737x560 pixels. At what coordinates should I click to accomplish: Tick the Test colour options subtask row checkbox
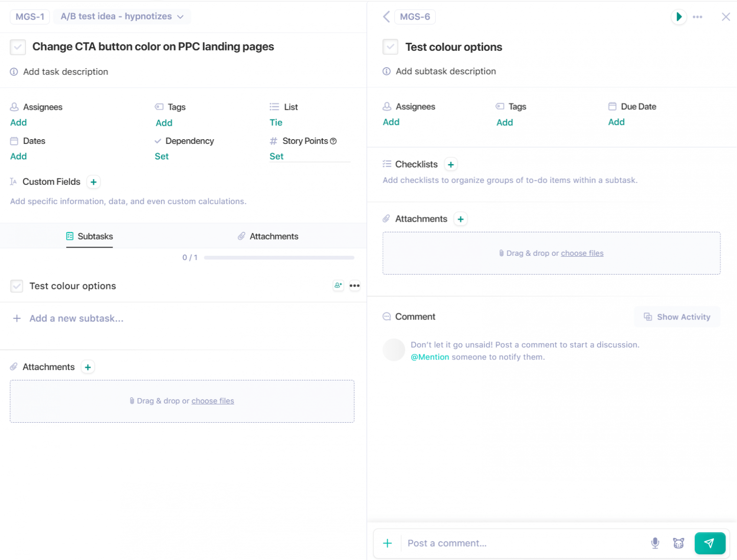pos(17,286)
